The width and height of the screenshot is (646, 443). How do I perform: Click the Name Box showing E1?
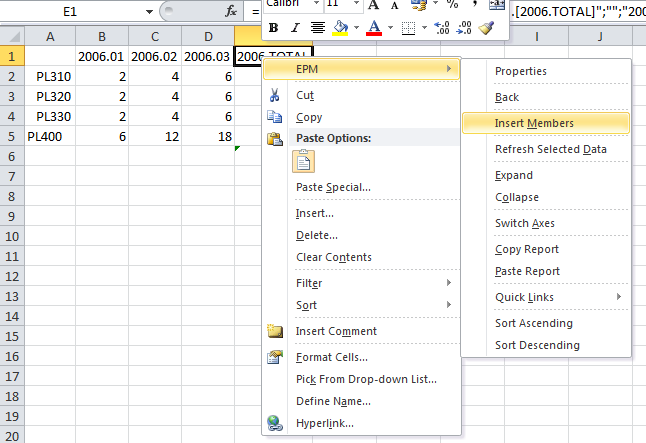coord(70,12)
